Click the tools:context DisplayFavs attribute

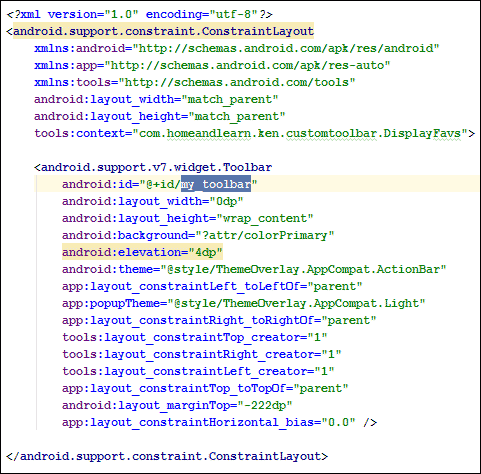point(254,133)
